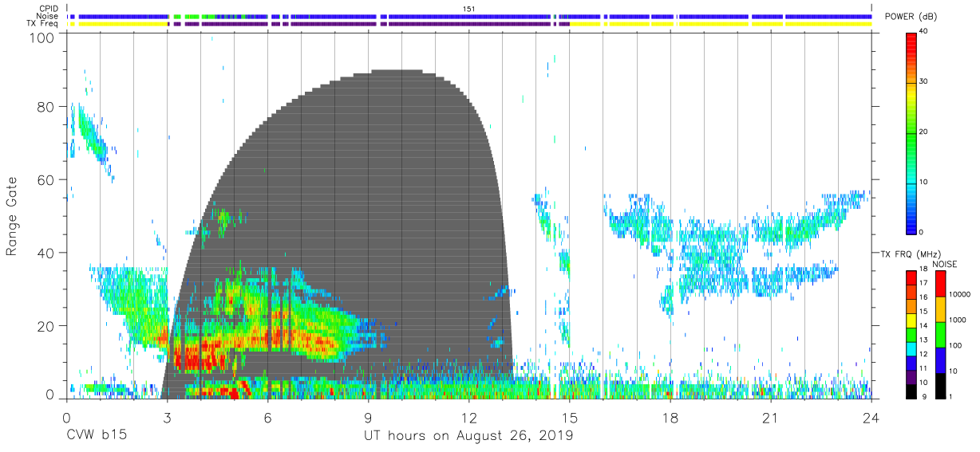980x452 pixels.
Task: Click the 'TX Freq' row label
Action: (x=43, y=24)
